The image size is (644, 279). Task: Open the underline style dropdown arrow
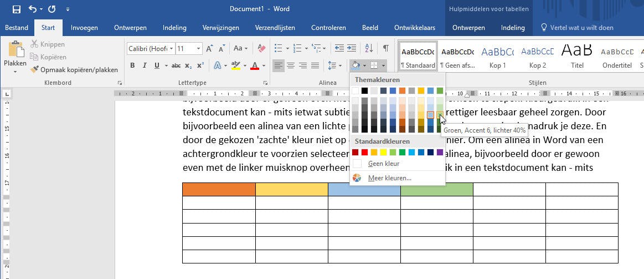[166, 65]
